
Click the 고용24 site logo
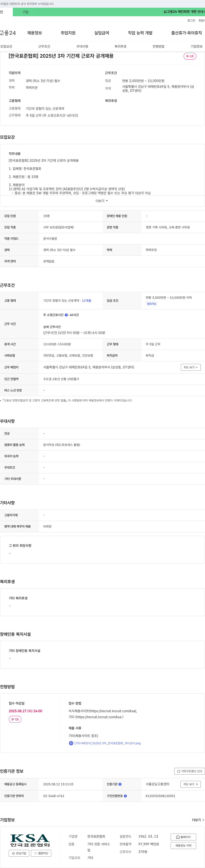(x=8, y=33)
